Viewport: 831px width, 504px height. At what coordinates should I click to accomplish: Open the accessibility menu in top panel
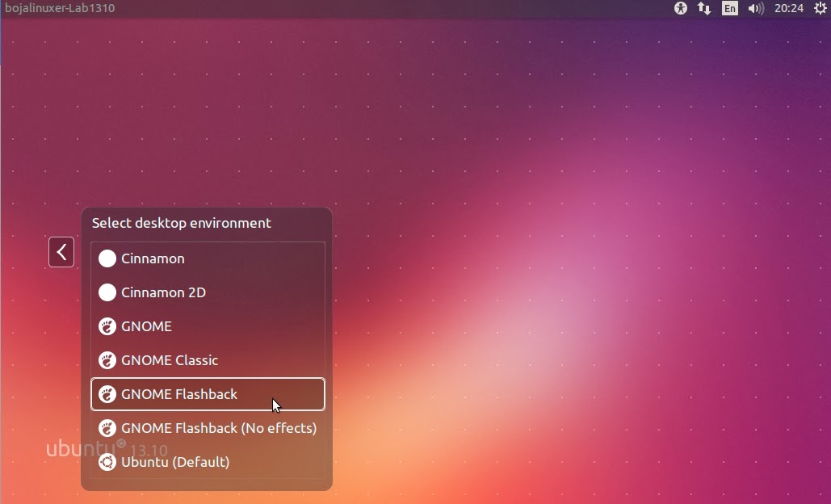coord(681,8)
